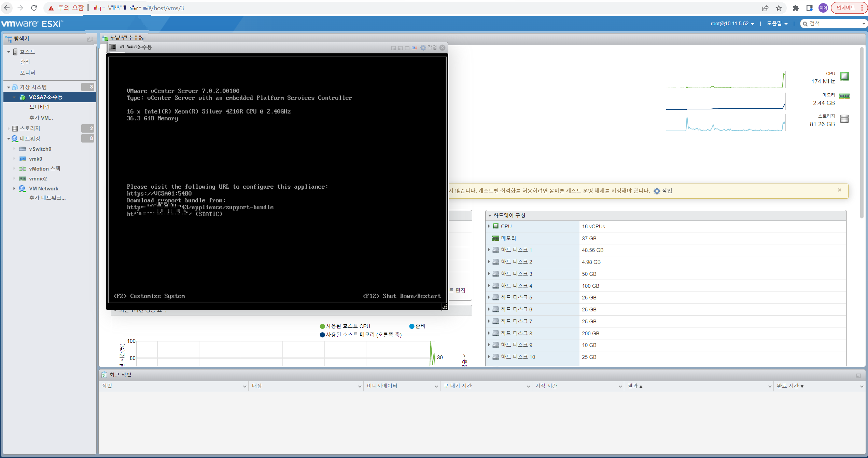Open the 대상 column dropdown arrow
Viewport: 868px width, 458px height.
(x=360, y=386)
